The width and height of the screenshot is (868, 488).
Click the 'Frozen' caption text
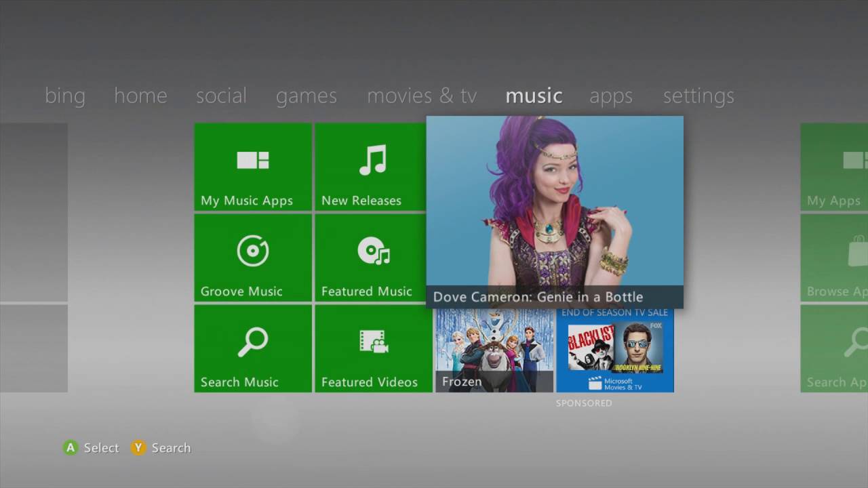(462, 382)
